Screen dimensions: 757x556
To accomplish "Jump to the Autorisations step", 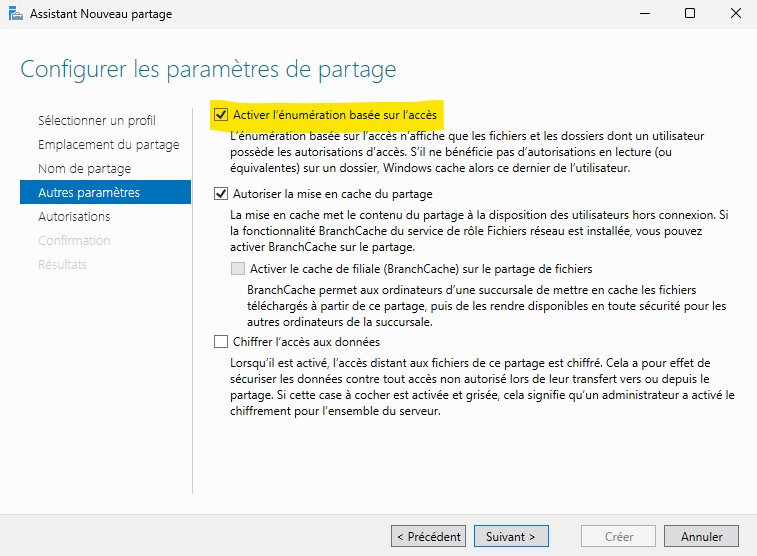I will (x=74, y=216).
